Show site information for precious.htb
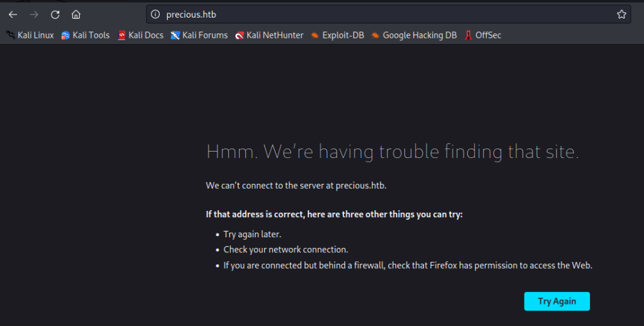 [156, 14]
